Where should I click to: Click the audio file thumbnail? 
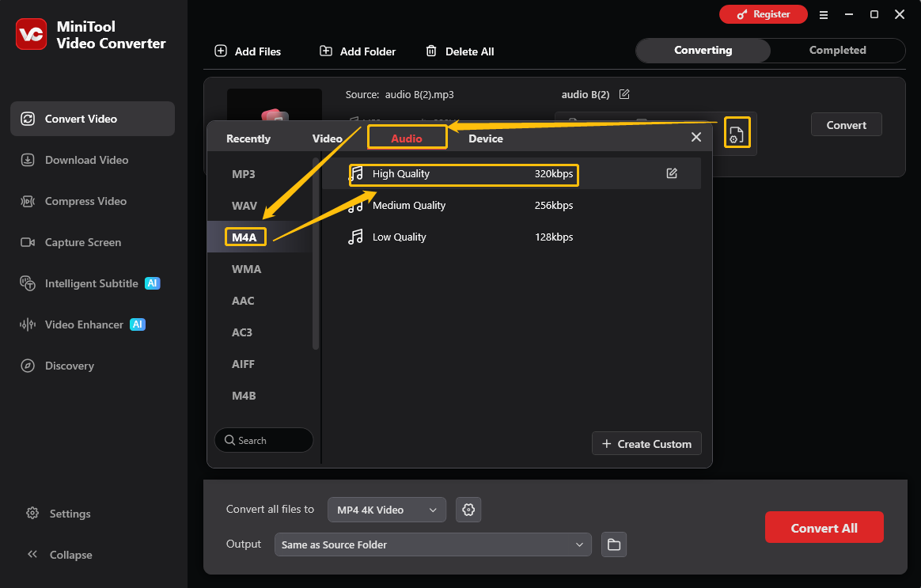click(275, 104)
